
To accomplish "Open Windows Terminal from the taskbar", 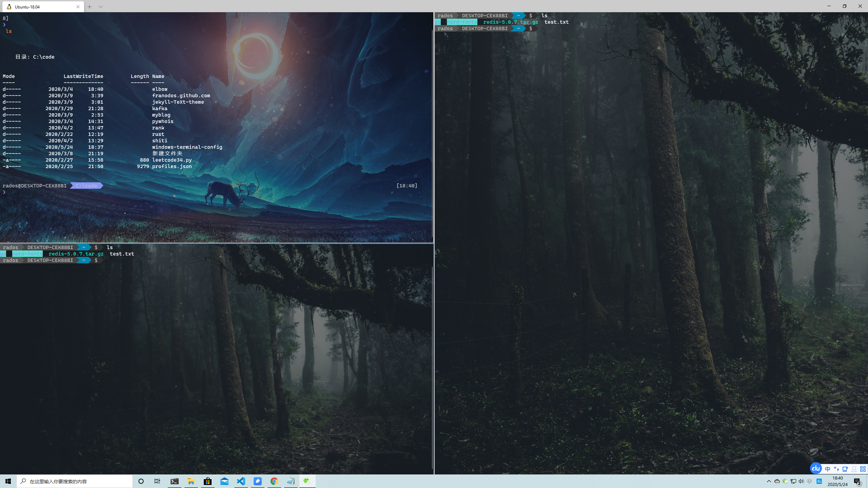I will pyautogui.click(x=175, y=481).
